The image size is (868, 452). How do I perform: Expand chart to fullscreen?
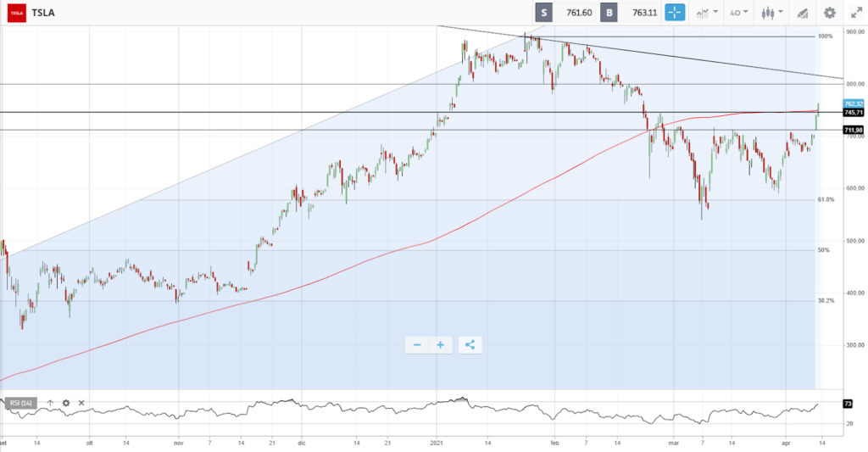(856, 13)
